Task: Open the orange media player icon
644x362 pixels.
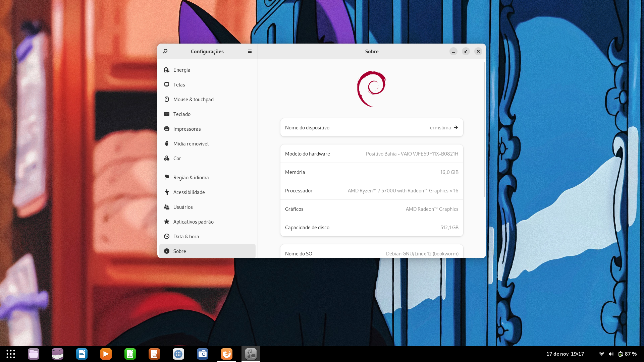Action: point(106,354)
